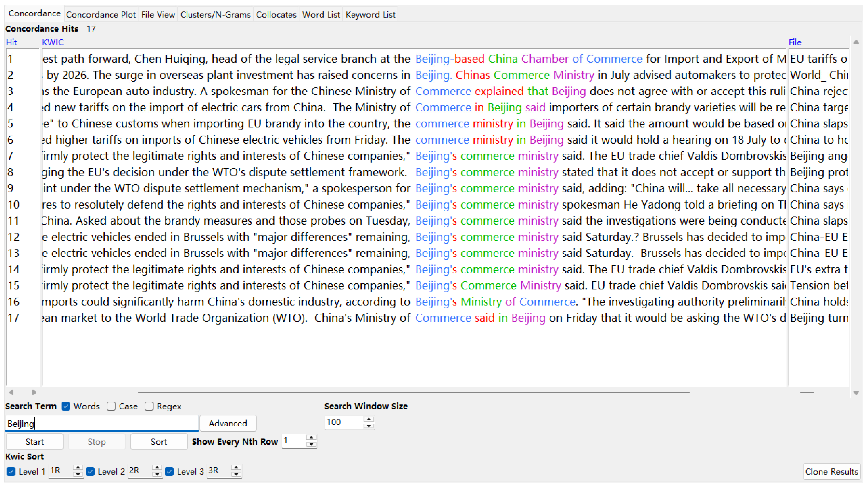Increase Level 1 sort position
Viewport: 868px width, 487px height.
(78, 468)
